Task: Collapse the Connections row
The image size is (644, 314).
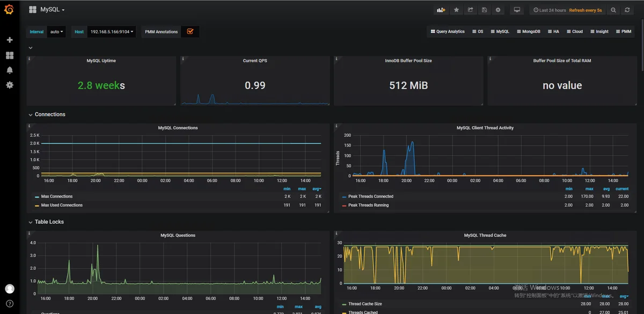Action: click(47, 114)
